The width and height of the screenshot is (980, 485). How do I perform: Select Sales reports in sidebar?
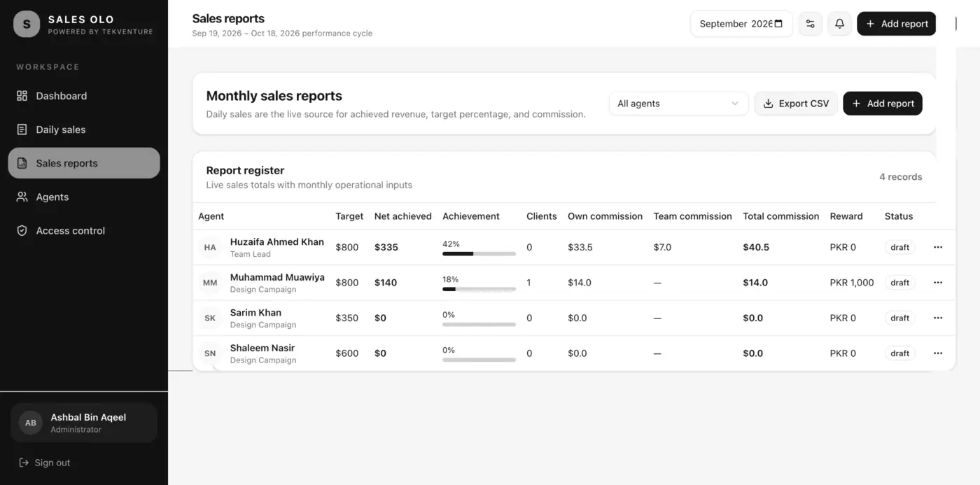pyautogui.click(x=84, y=163)
